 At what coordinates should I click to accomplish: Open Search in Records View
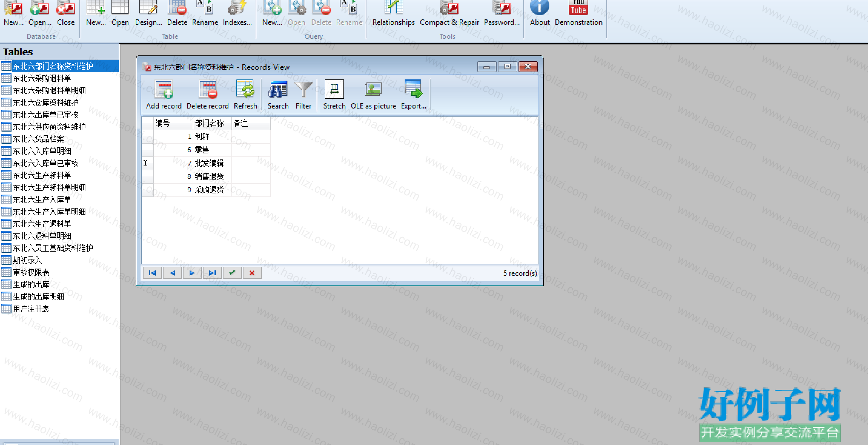(278, 95)
